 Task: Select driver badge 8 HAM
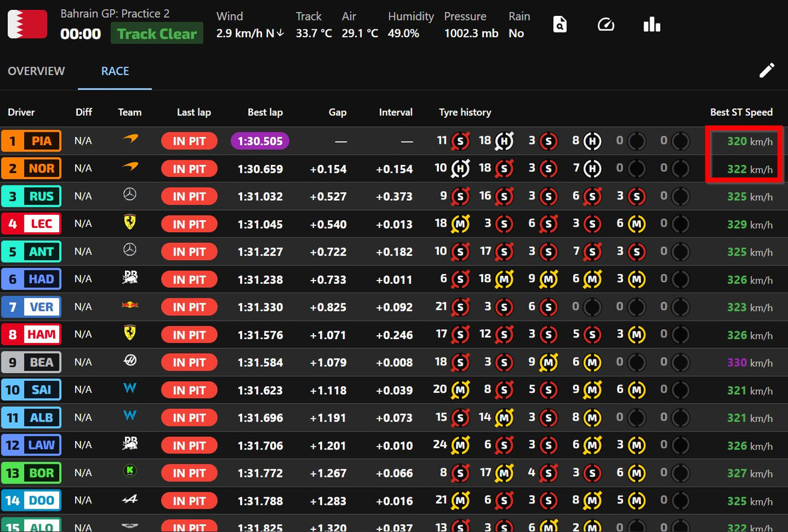31,334
